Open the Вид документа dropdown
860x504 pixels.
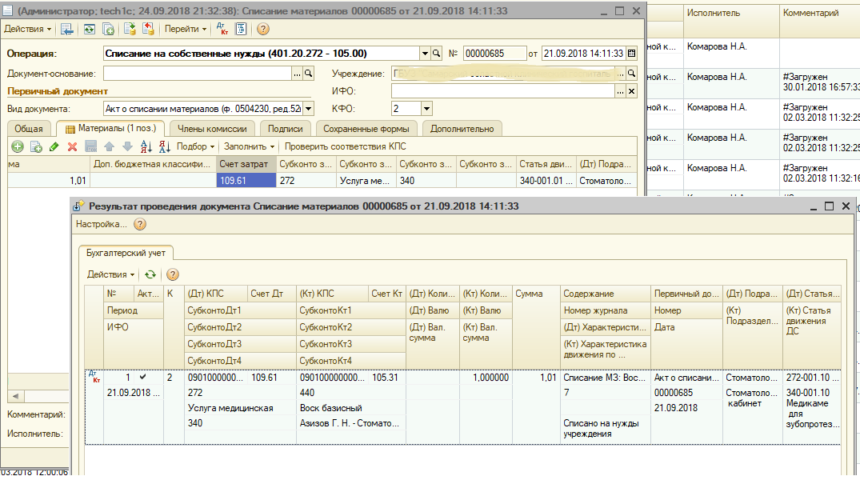[309, 109]
